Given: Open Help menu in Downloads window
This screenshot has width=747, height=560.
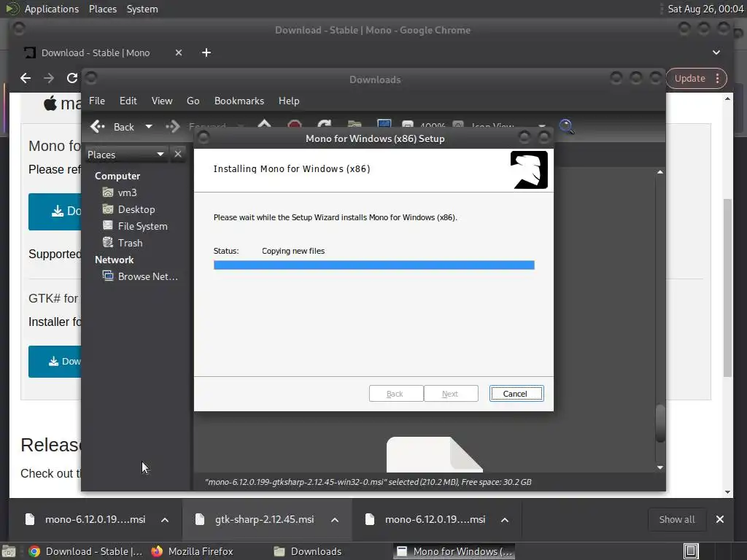Looking at the screenshot, I should [289, 101].
